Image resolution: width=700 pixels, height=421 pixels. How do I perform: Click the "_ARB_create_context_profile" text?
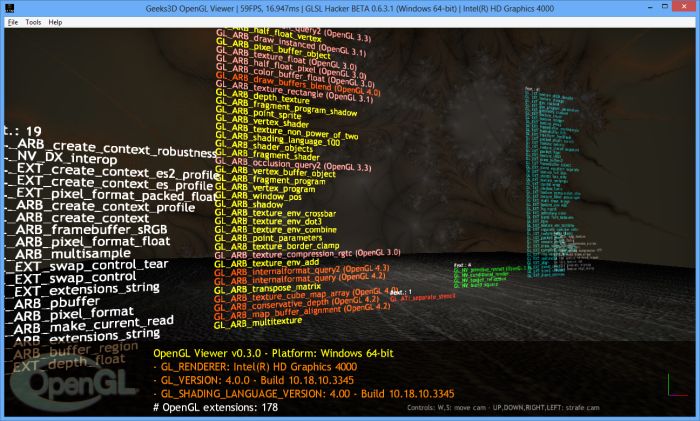click(100, 207)
